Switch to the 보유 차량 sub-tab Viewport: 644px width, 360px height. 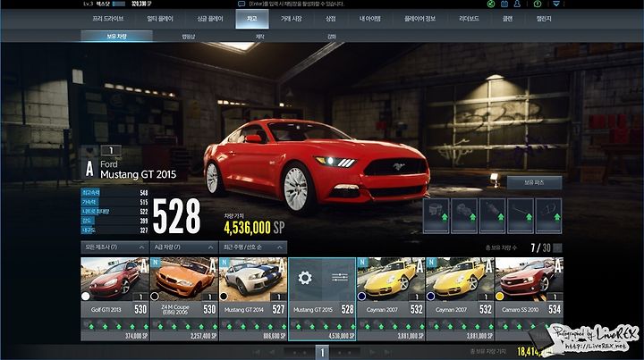point(116,36)
